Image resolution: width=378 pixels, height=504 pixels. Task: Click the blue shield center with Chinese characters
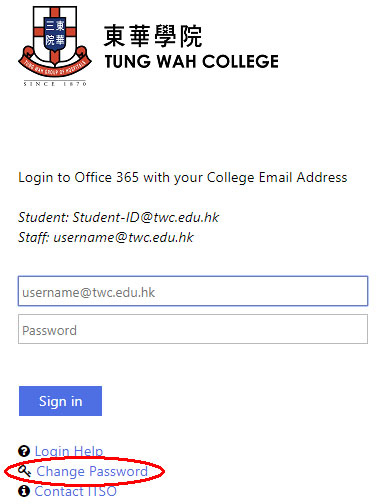[x=55, y=33]
